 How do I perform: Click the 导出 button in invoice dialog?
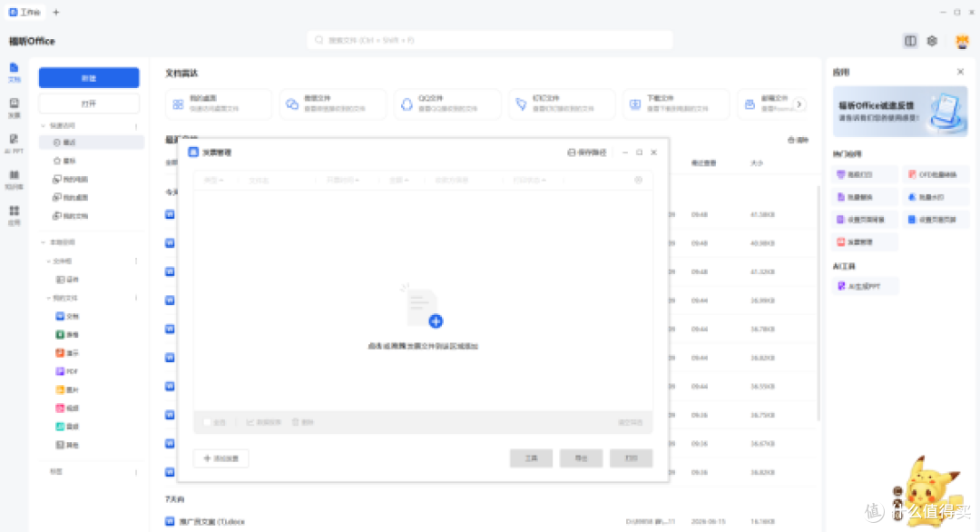[x=582, y=458]
